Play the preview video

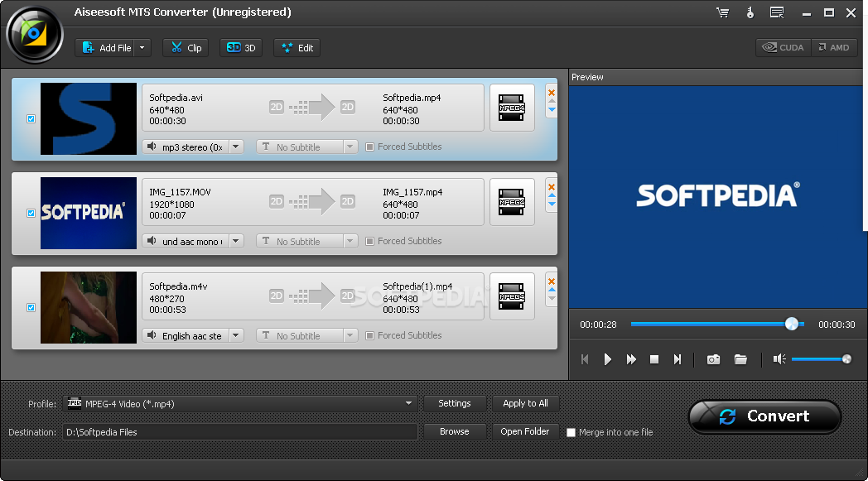coord(607,360)
